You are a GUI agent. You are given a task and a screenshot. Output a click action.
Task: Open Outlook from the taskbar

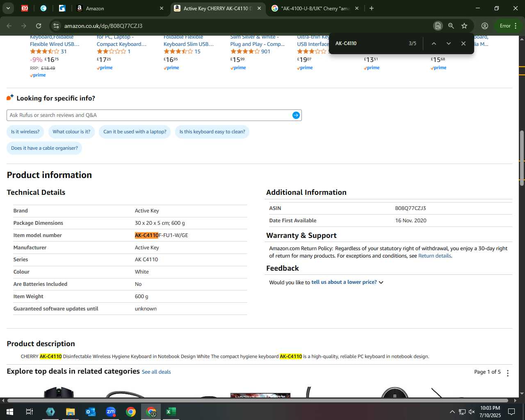(x=91, y=412)
